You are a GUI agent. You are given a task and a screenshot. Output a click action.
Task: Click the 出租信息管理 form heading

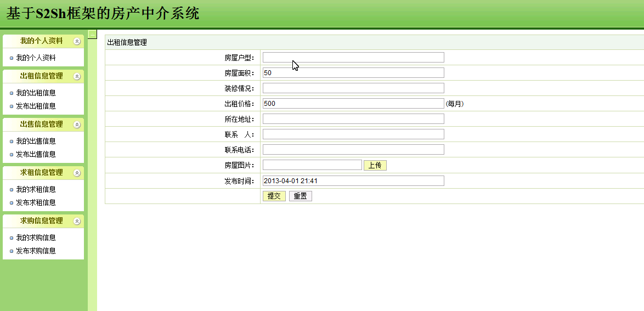tap(127, 42)
